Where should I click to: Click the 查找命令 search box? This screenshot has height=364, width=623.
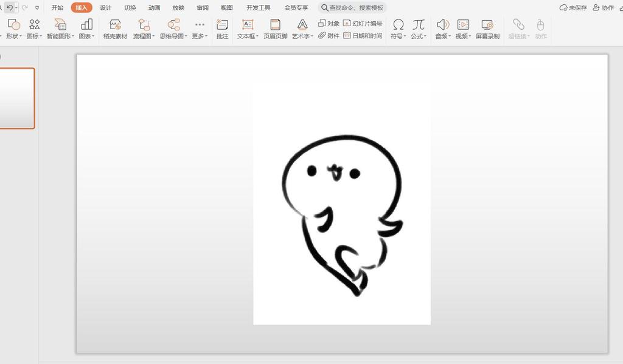point(352,8)
